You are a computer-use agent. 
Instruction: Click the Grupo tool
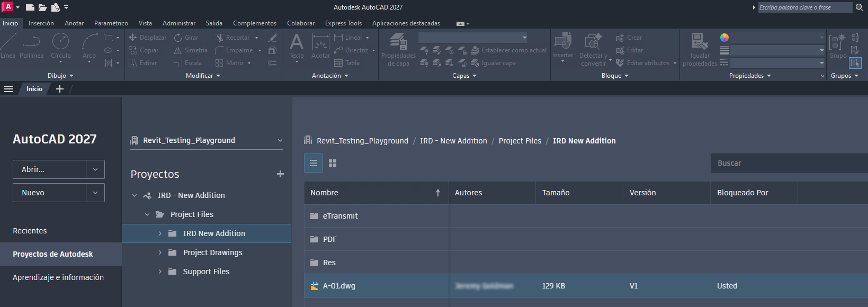(x=838, y=46)
